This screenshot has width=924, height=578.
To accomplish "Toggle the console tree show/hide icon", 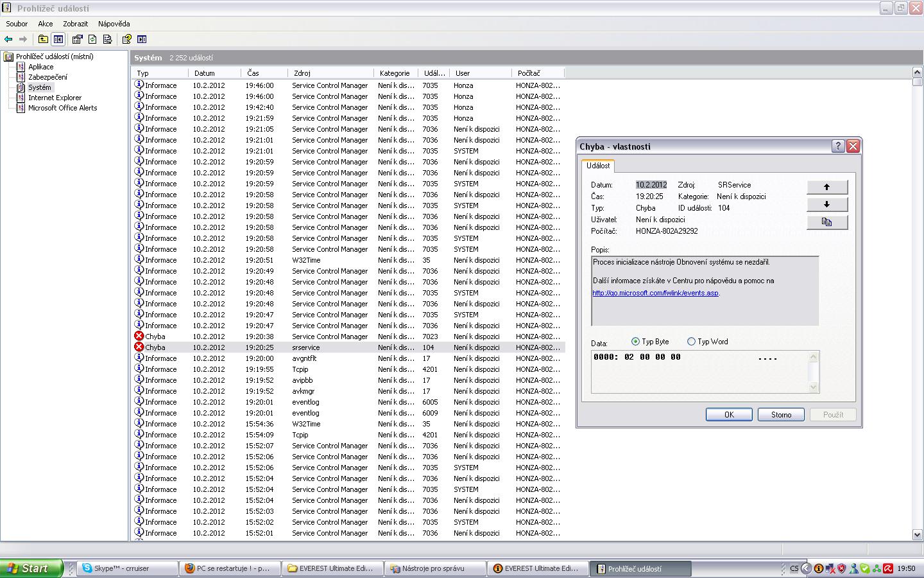I will 58,39.
